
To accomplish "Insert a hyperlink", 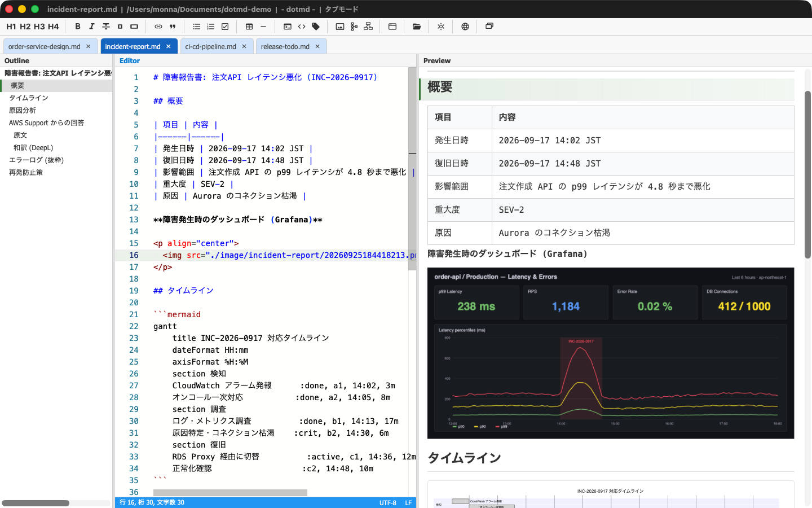I will 158,27.
